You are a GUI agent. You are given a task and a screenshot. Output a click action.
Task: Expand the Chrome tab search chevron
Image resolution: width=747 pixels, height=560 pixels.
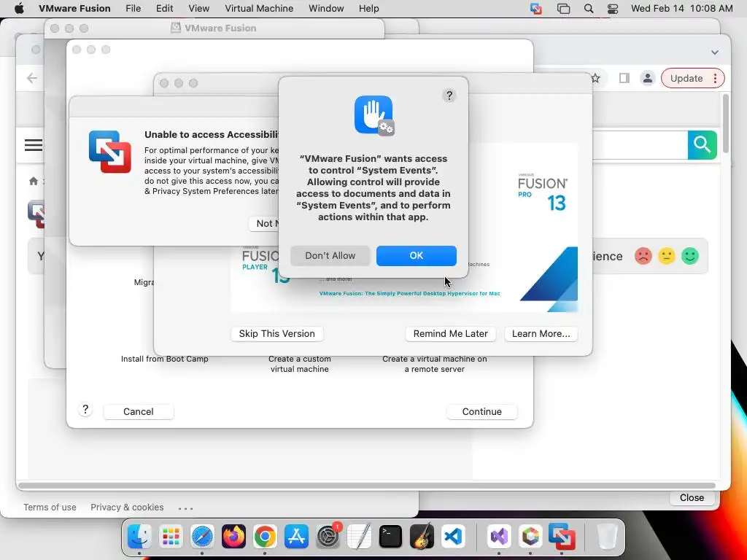(x=715, y=52)
